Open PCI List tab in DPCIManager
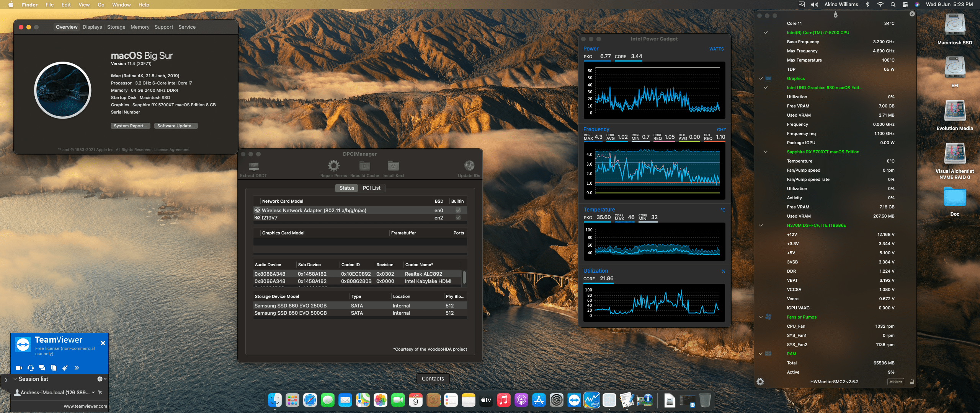 [371, 188]
